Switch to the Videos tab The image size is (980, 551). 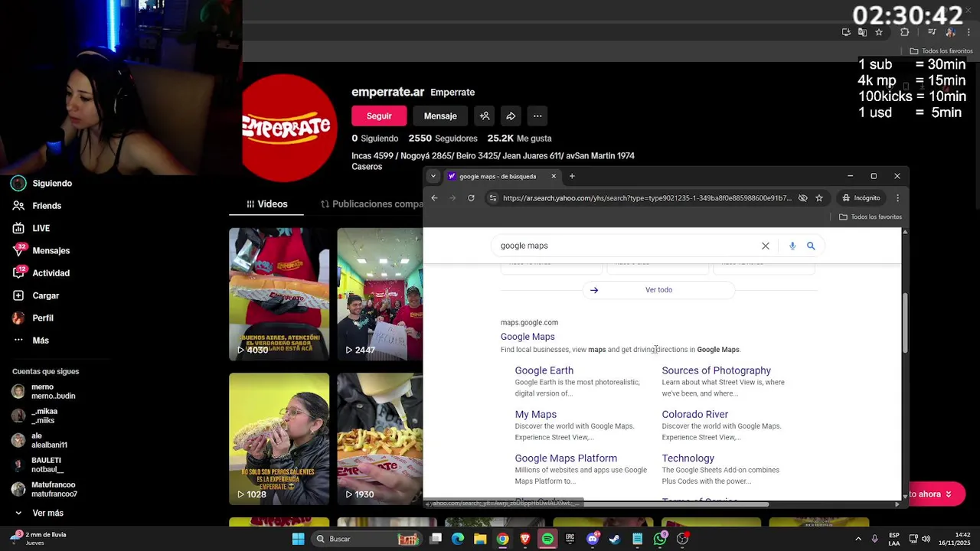266,204
